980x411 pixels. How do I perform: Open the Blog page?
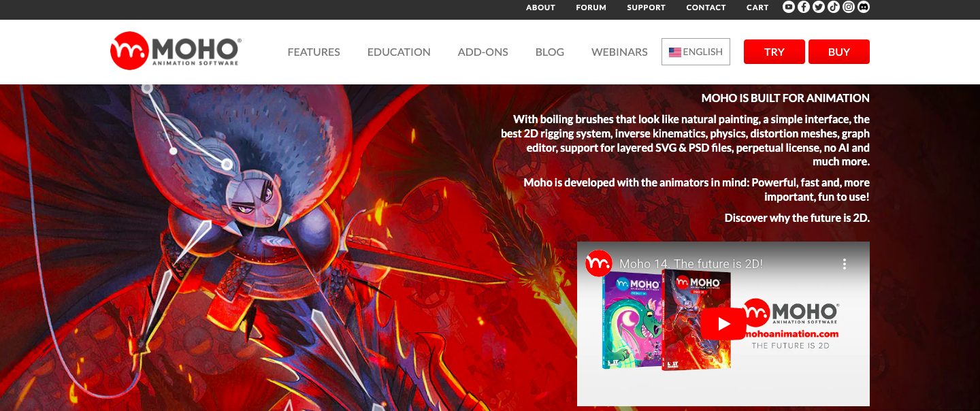coord(550,52)
